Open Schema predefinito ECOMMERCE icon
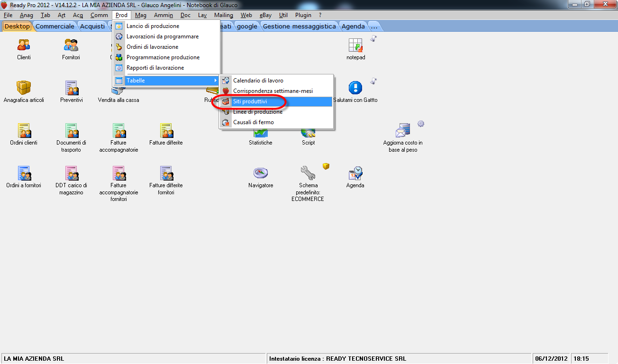Screen dimensions: 618x364 click(308, 173)
